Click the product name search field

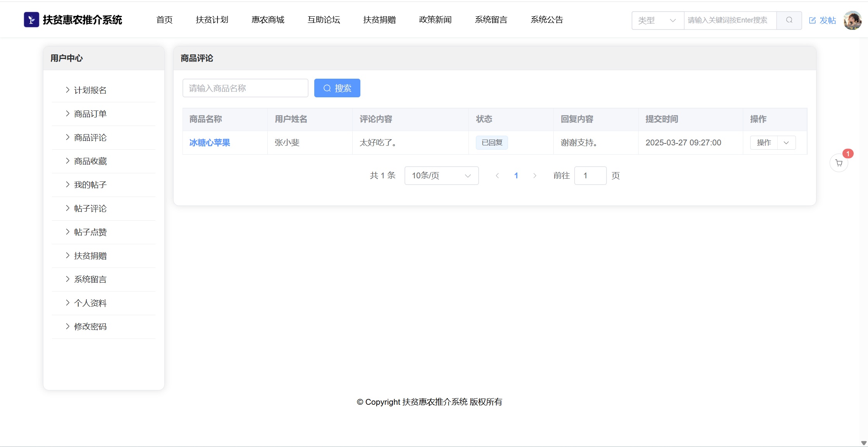click(x=245, y=88)
